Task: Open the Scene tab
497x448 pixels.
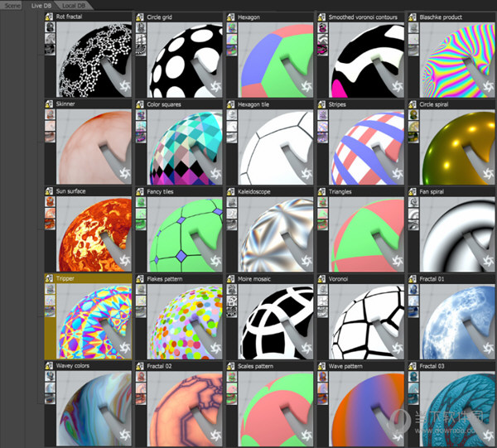Action: pyautogui.click(x=12, y=5)
